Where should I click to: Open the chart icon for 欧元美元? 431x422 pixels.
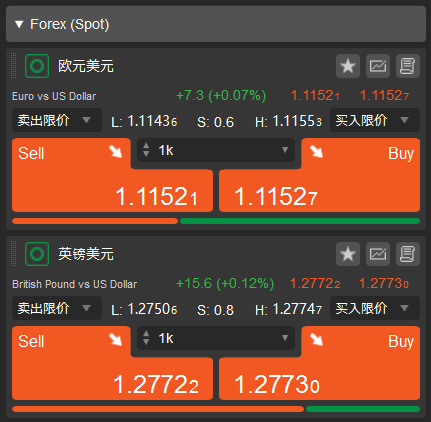pyautogui.click(x=378, y=66)
